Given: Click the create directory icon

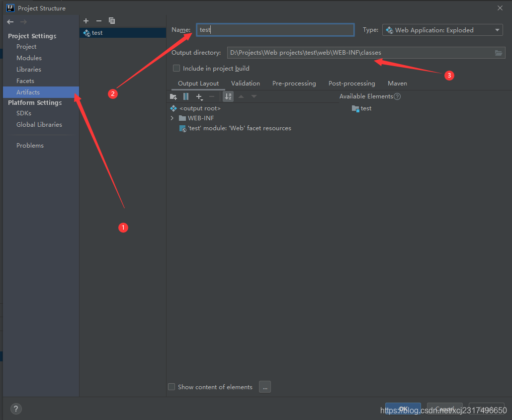Looking at the screenshot, I should coord(173,96).
